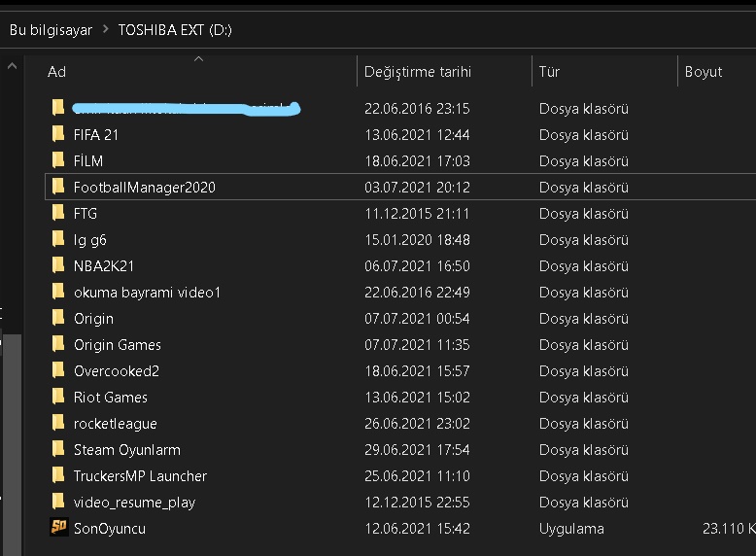756x556 pixels.
Task: Select the Riot Games folder name
Action: tap(111, 398)
